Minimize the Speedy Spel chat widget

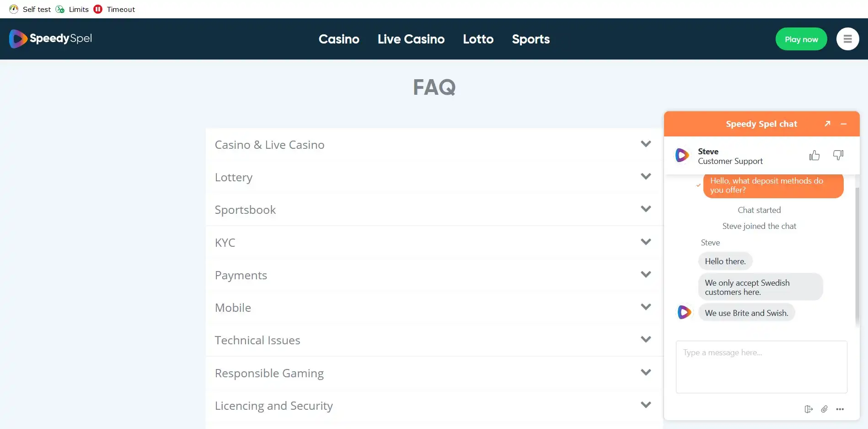844,124
